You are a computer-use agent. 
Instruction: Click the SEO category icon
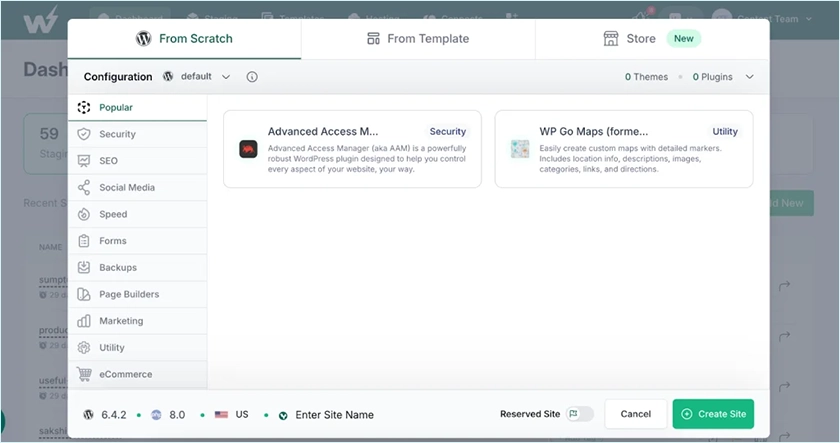[x=84, y=161]
